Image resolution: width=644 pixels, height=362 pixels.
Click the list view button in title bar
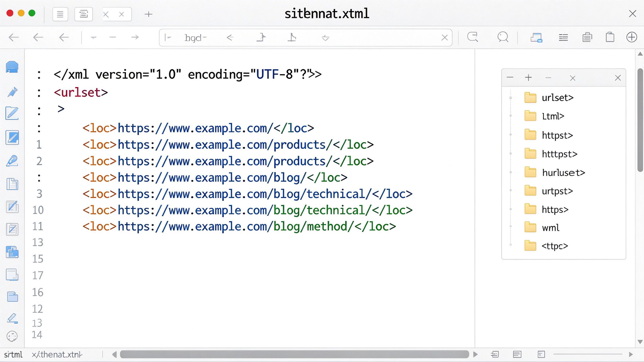[60, 14]
